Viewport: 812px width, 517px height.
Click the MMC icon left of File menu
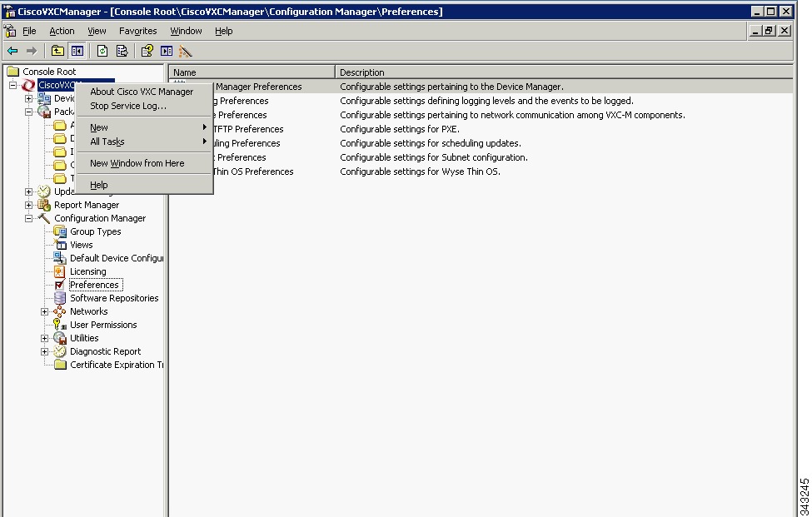pyautogui.click(x=10, y=31)
